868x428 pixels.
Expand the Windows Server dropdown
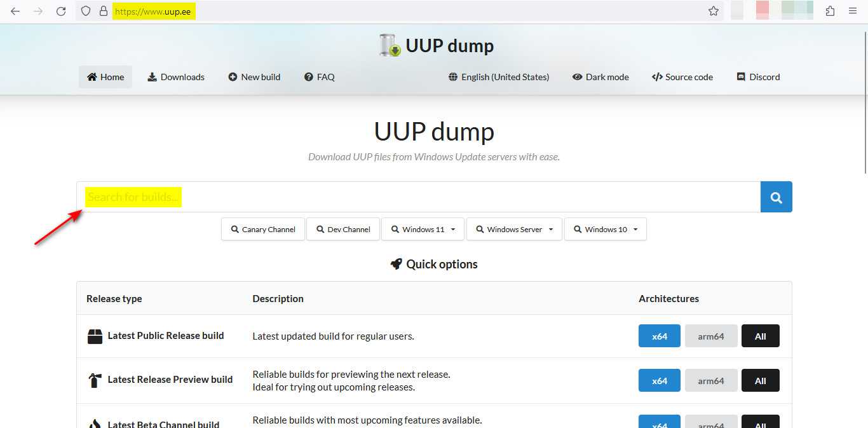pos(514,230)
